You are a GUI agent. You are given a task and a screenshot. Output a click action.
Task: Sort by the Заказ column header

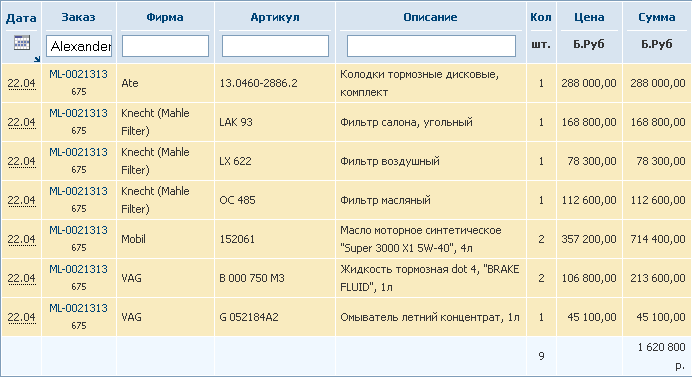[x=78, y=17]
